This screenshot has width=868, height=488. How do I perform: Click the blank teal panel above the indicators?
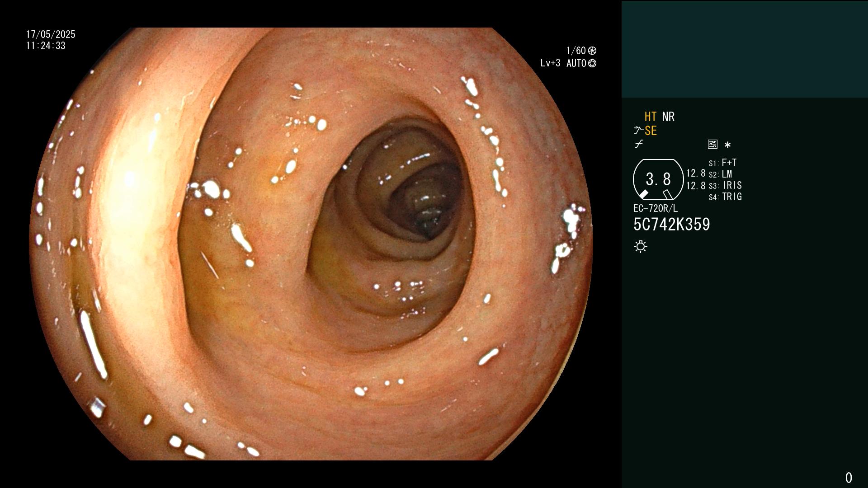pos(745,49)
